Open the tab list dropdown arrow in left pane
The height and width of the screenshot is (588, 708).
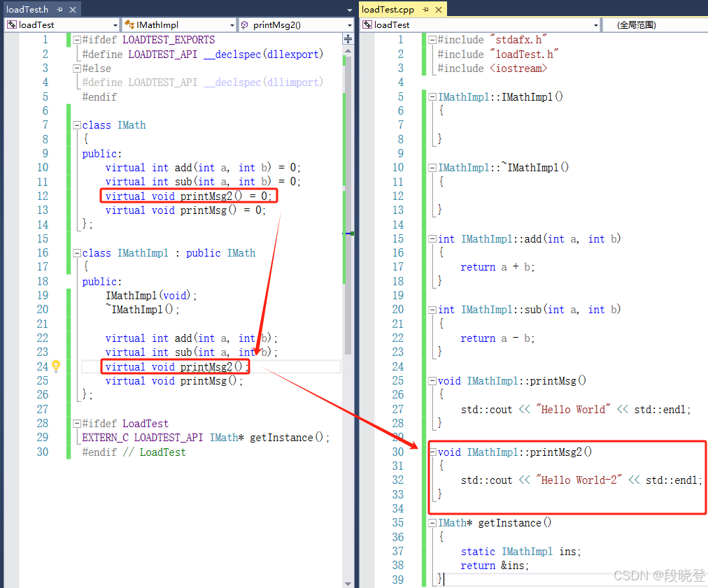click(x=350, y=10)
